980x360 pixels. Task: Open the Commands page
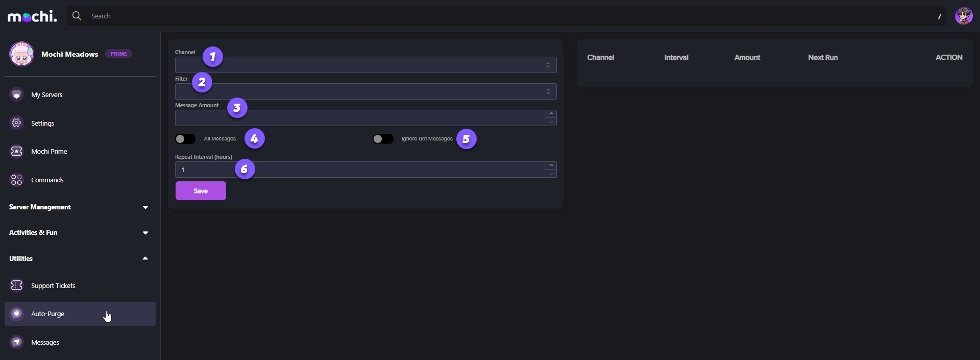(x=80, y=180)
